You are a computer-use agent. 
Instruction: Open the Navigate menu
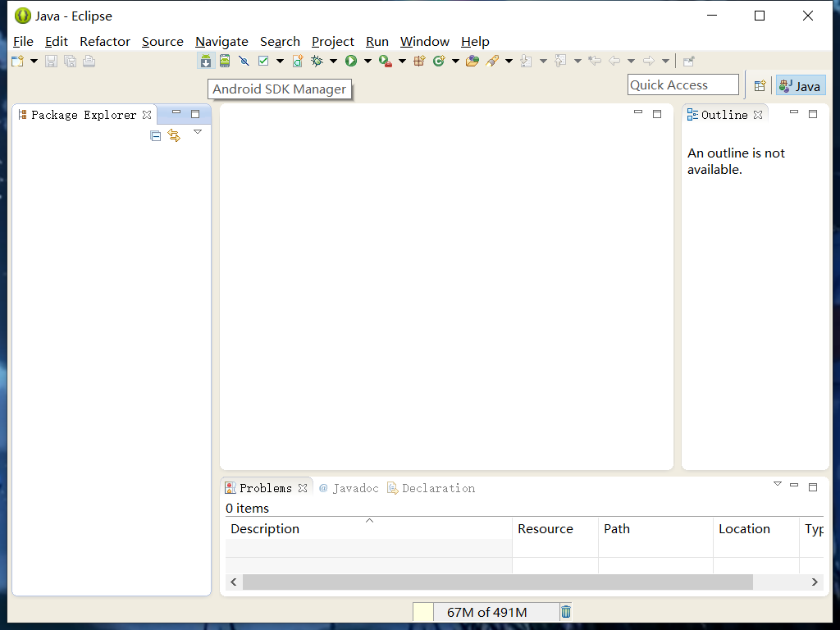click(x=221, y=41)
